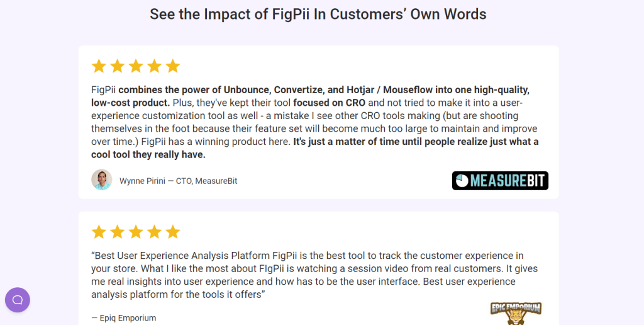Click the third star in Wynne Pirini's review

point(136,66)
